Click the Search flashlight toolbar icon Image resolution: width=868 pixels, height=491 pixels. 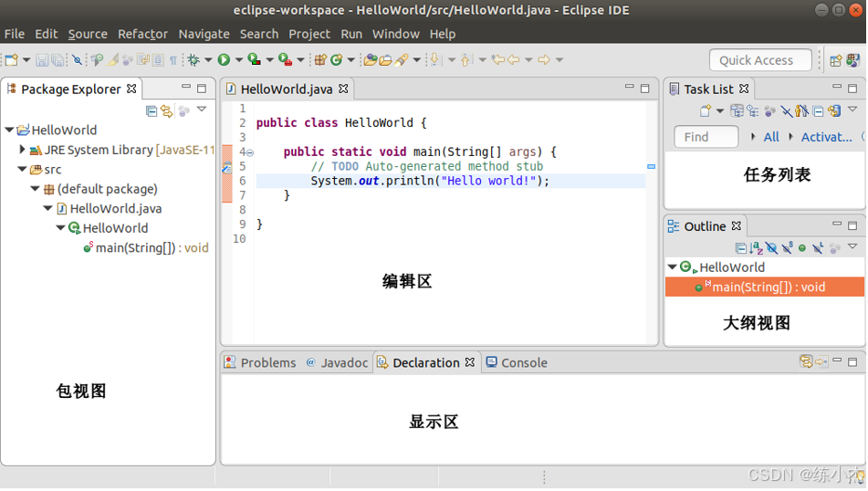pyautogui.click(x=402, y=60)
